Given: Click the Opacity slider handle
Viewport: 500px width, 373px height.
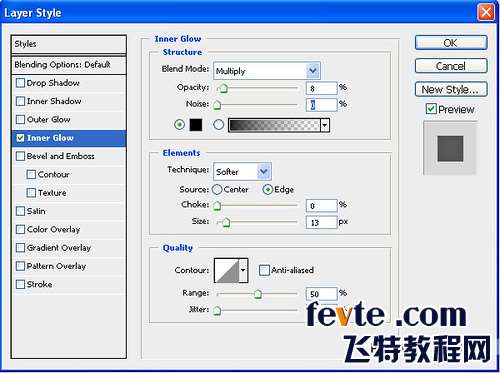Looking at the screenshot, I should point(223,88).
